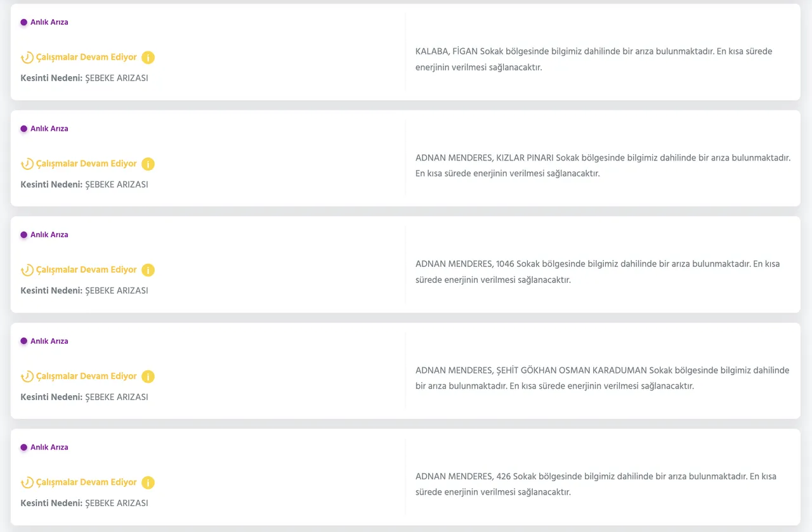812x532 pixels.
Task: Open the info icon for the 1046 Sokak outage
Action: (148, 270)
